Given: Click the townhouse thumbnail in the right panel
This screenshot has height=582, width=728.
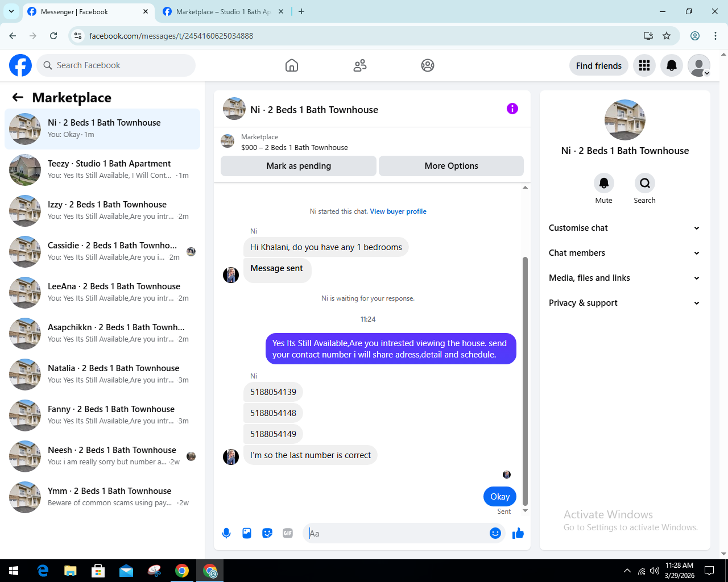Looking at the screenshot, I should pyautogui.click(x=625, y=120).
